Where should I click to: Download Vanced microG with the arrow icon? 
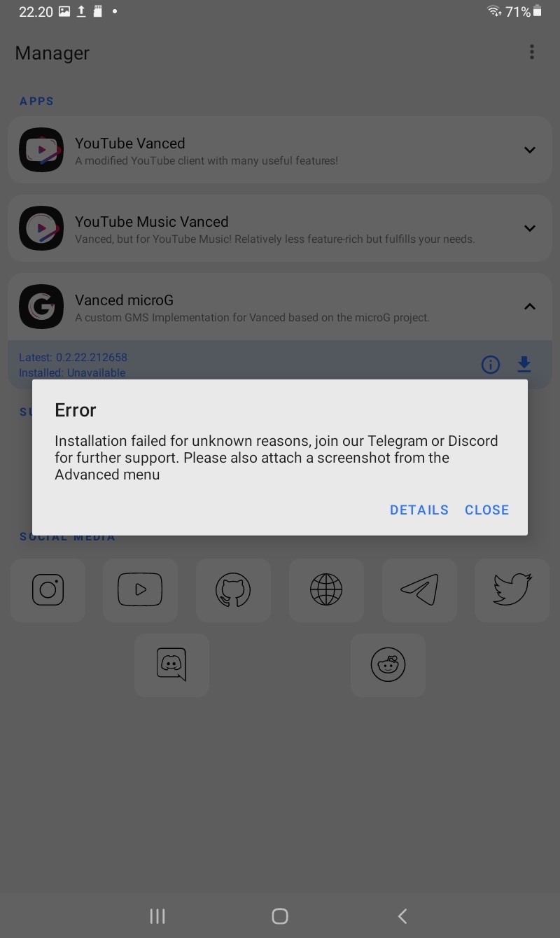point(524,365)
